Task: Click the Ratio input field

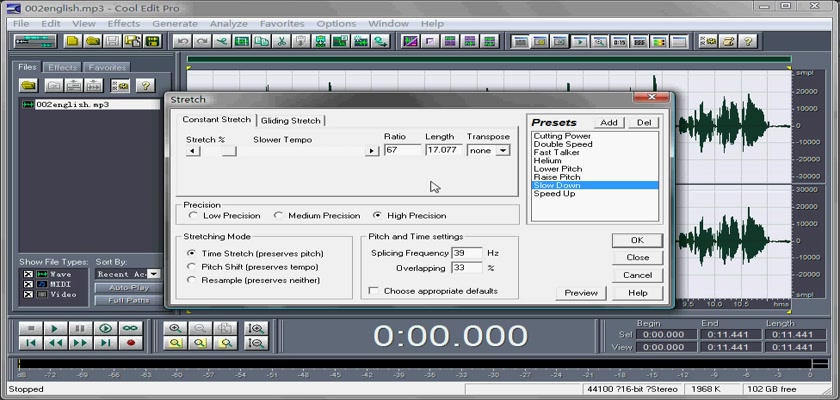Action: point(402,150)
